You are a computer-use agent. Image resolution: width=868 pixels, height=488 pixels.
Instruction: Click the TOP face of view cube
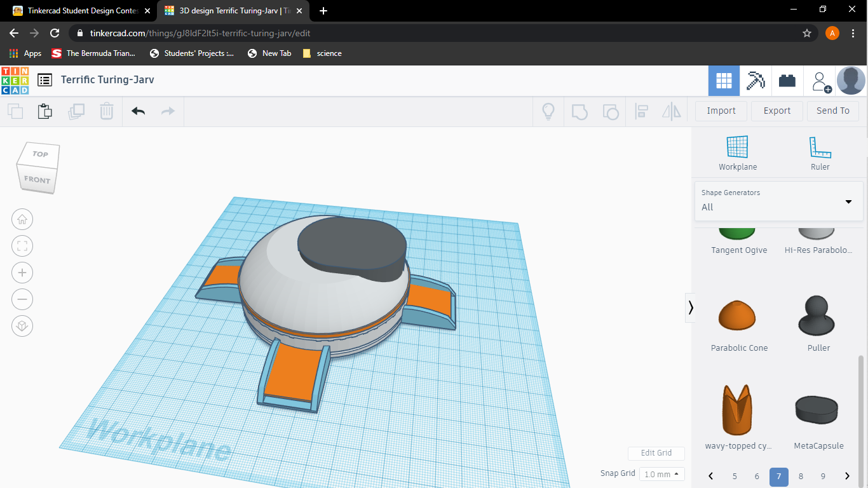pos(40,154)
